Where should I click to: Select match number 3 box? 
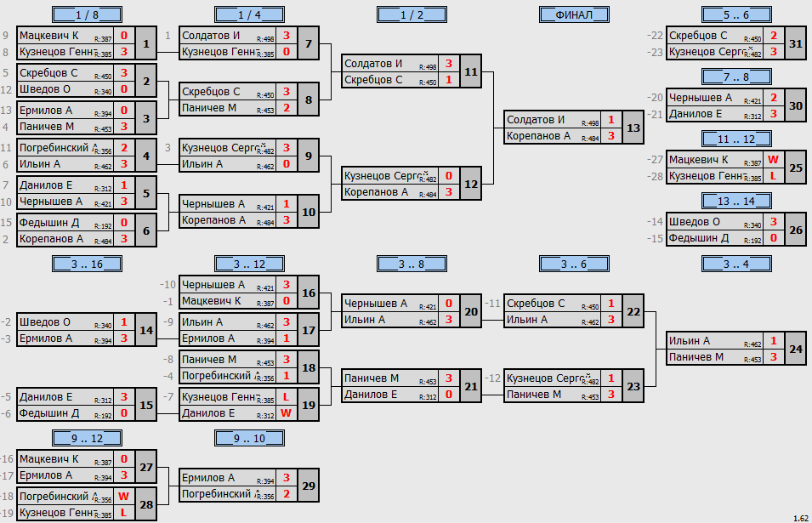click(146, 118)
